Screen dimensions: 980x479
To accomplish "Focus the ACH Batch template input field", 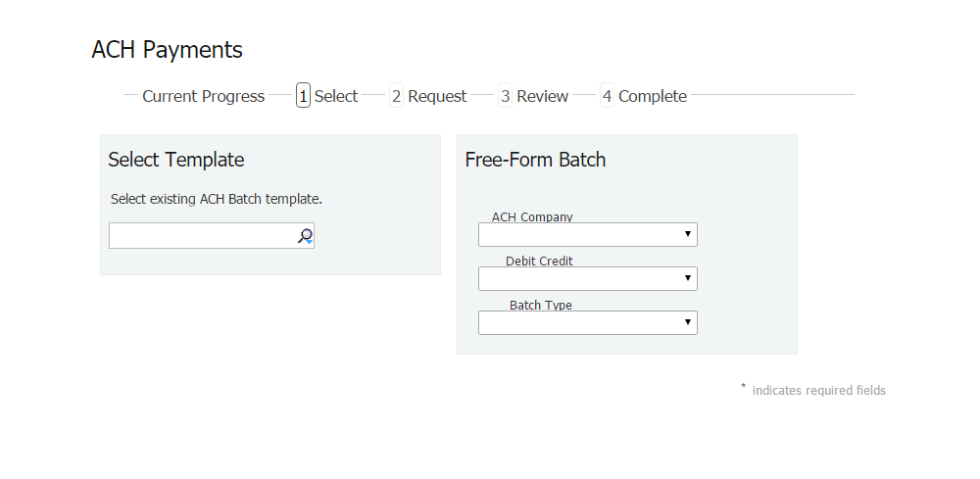I will (x=201, y=236).
